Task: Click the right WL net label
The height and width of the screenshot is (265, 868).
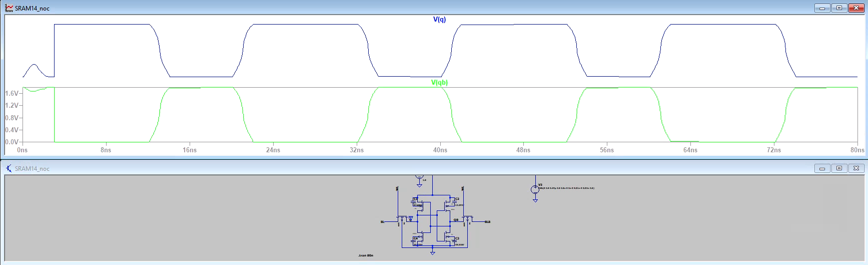Action: coord(463,188)
